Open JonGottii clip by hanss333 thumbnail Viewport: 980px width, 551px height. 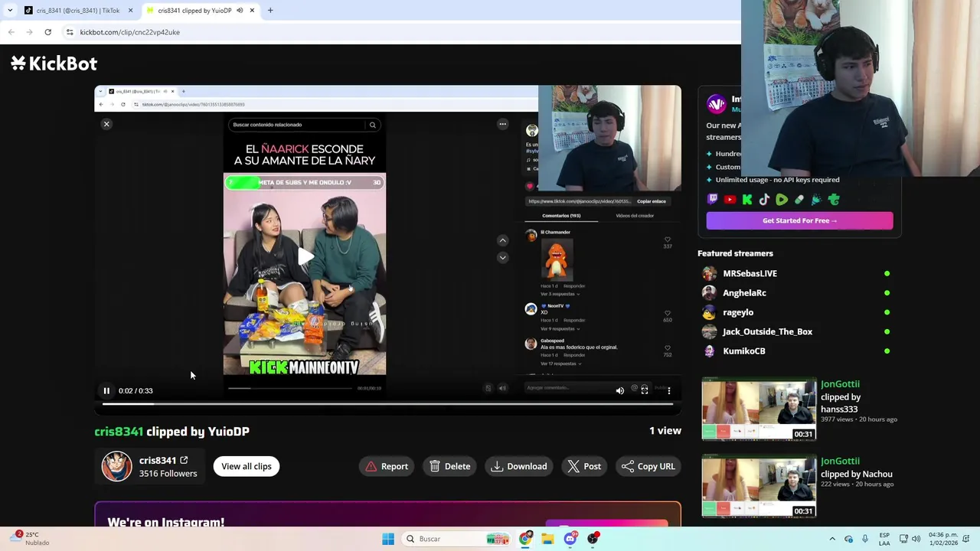tap(759, 409)
